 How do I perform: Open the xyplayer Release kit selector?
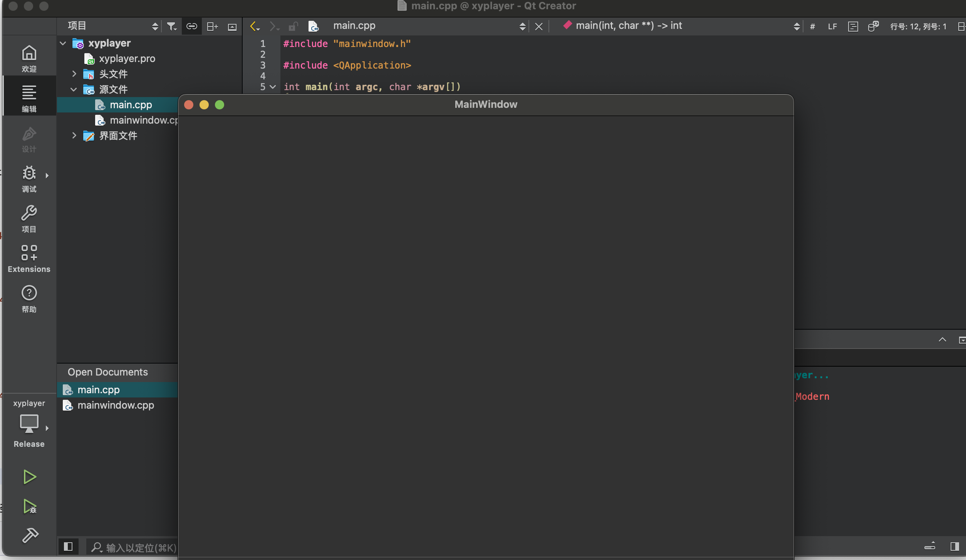[29, 424]
